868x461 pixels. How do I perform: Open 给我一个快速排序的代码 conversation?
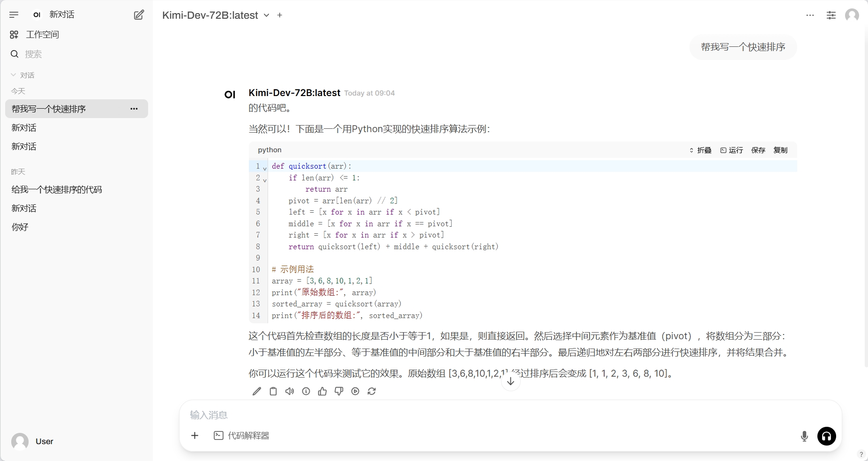(57, 190)
